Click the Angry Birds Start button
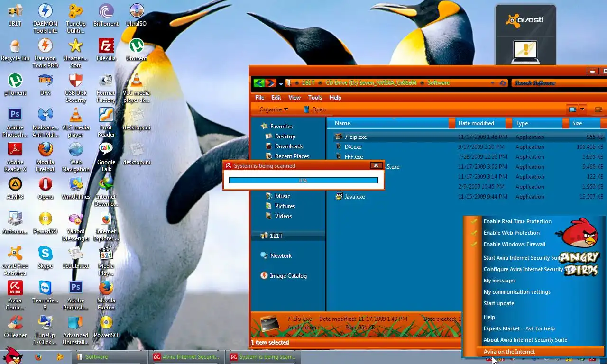The width and height of the screenshot is (607, 364). (12, 355)
